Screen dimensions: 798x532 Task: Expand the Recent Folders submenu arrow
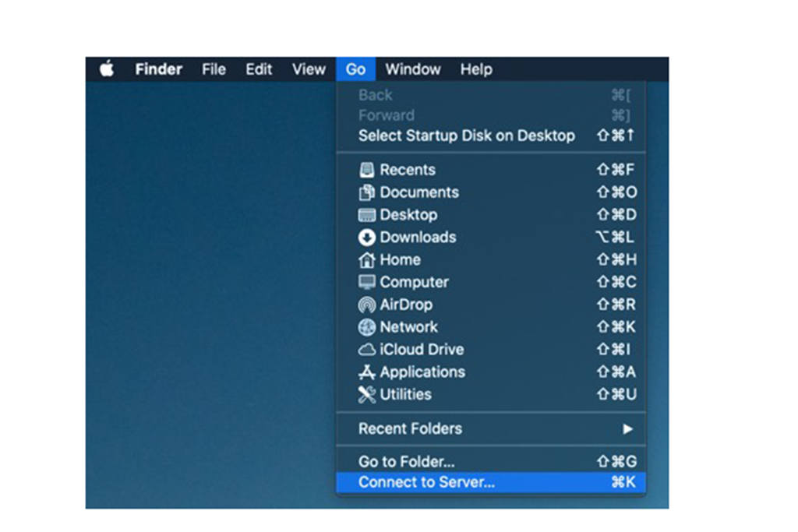[x=627, y=428]
